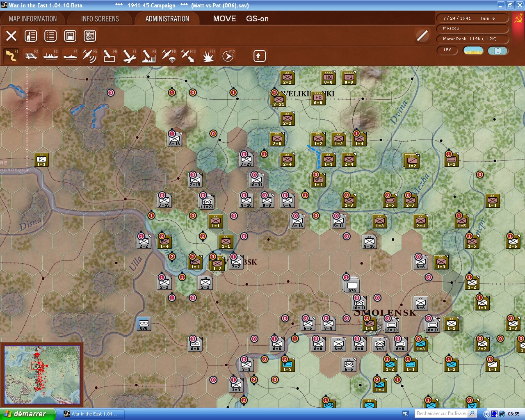The width and height of the screenshot is (525, 420).
Task: Select the 10=31 infantry counter
Action: click(x=257, y=180)
